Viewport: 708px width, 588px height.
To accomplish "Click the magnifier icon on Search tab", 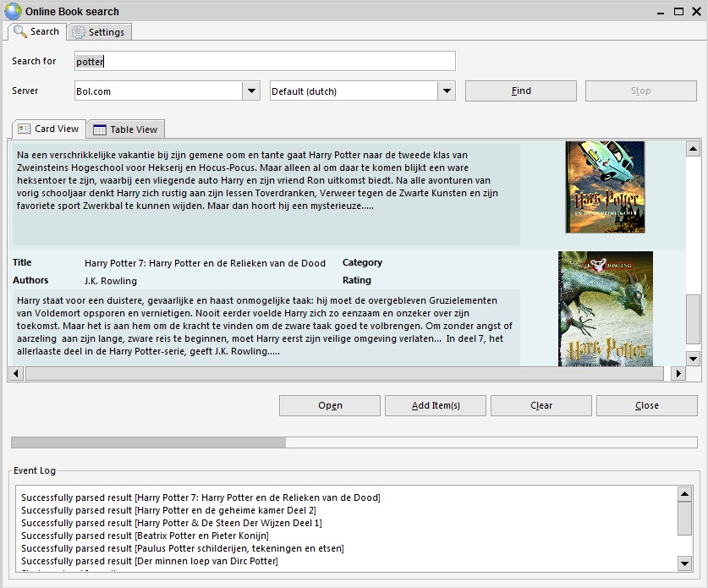I will 20,31.
